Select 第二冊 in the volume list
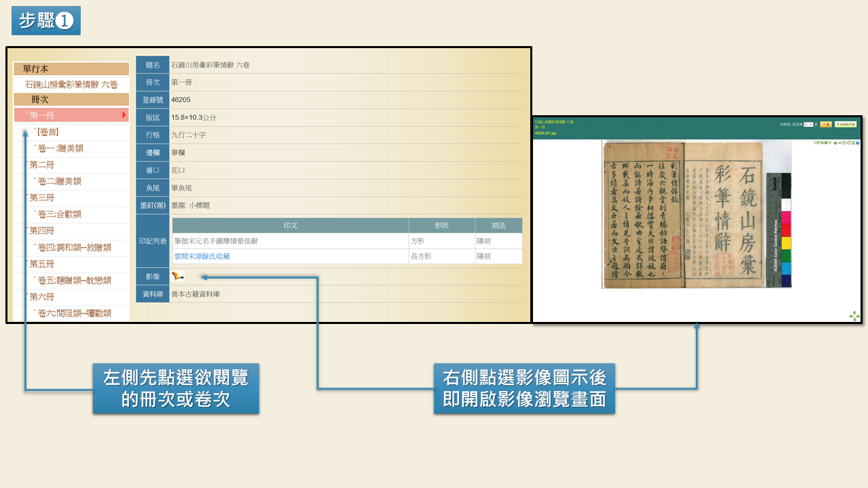868x488 pixels. pyautogui.click(x=41, y=165)
